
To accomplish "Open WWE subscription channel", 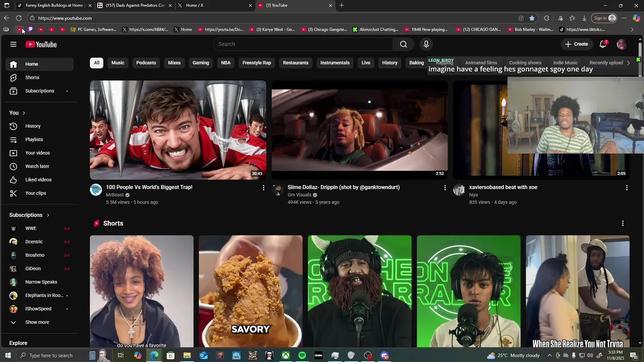I will point(39,228).
